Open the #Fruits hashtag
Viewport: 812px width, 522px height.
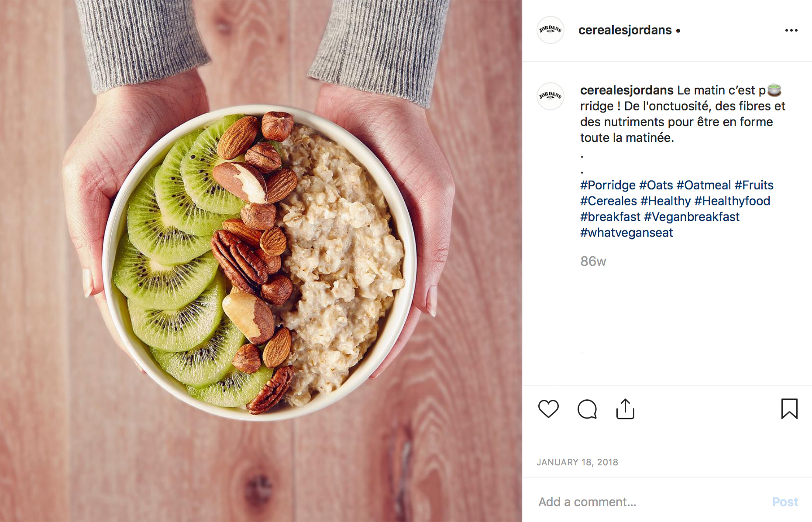click(x=754, y=185)
